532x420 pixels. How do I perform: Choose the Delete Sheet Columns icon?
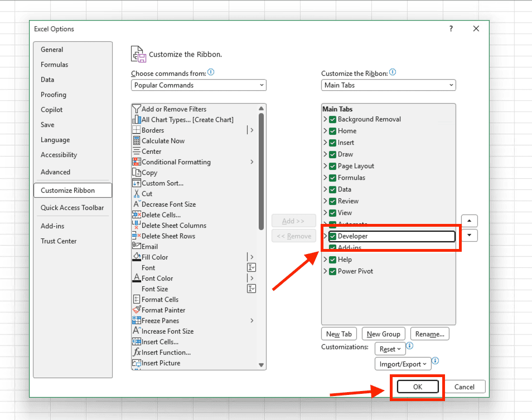[137, 225]
